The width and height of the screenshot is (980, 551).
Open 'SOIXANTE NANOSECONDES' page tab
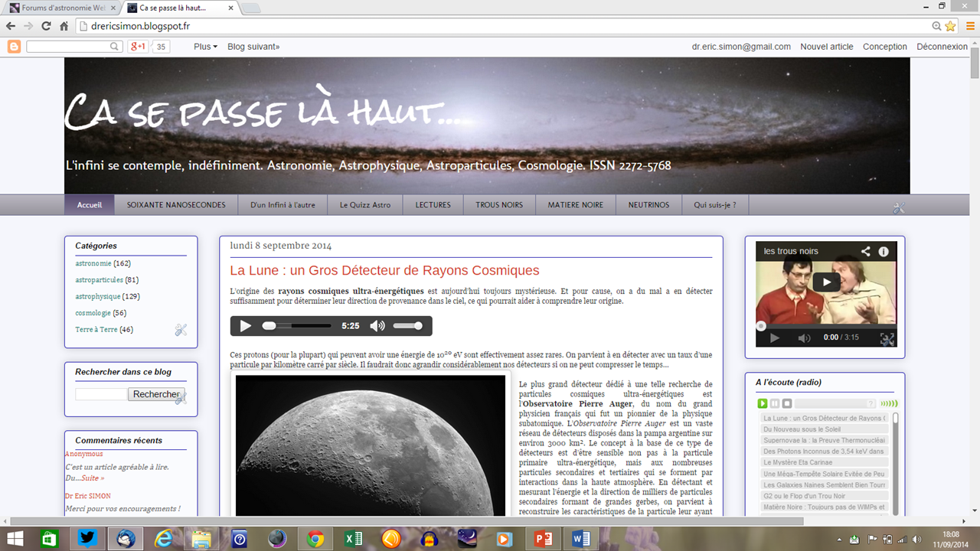(x=176, y=205)
